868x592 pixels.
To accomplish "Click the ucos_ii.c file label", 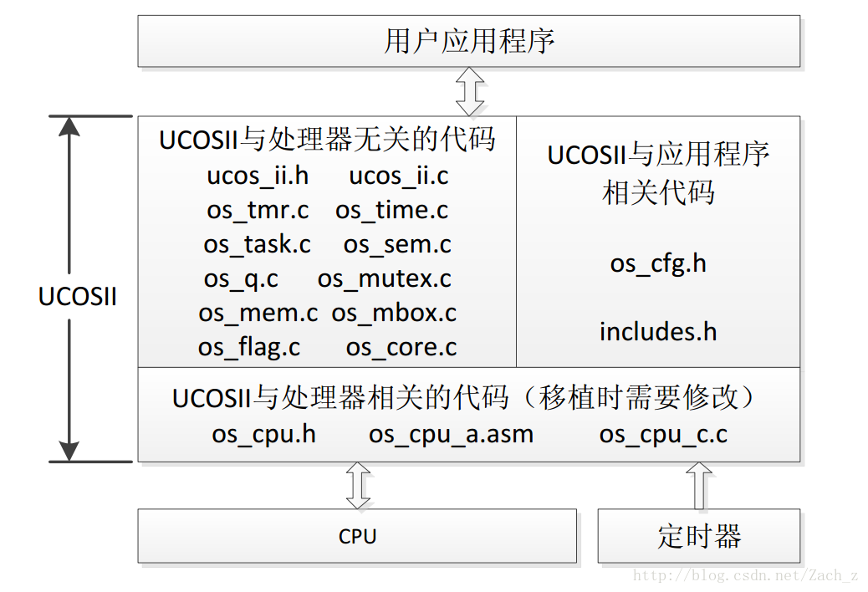I will coord(399,176).
